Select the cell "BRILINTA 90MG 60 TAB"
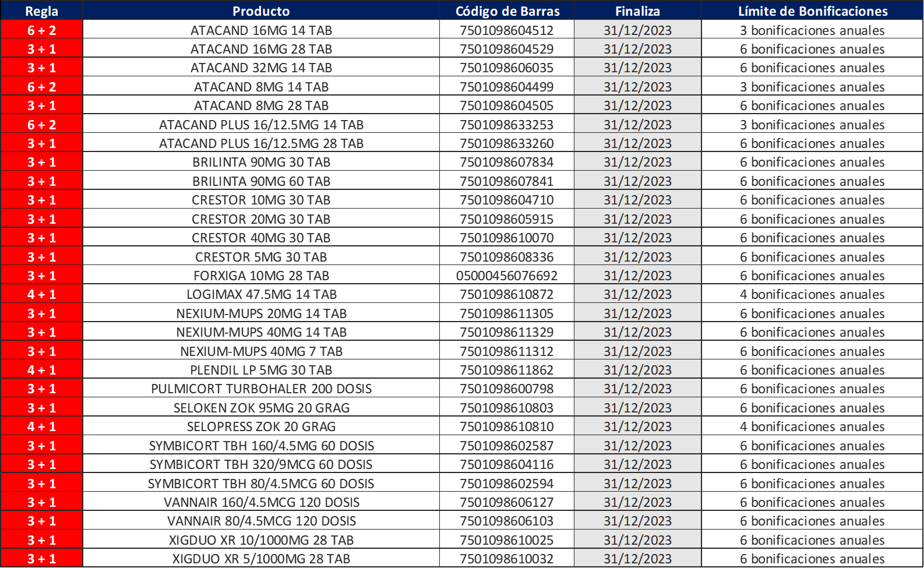This screenshot has width=924, height=568. (x=261, y=181)
